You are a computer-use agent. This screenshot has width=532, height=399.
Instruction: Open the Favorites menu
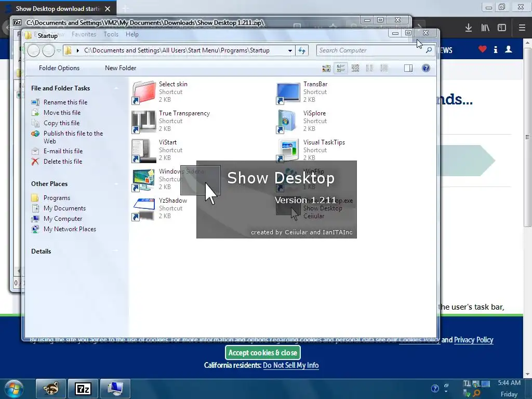(84, 34)
